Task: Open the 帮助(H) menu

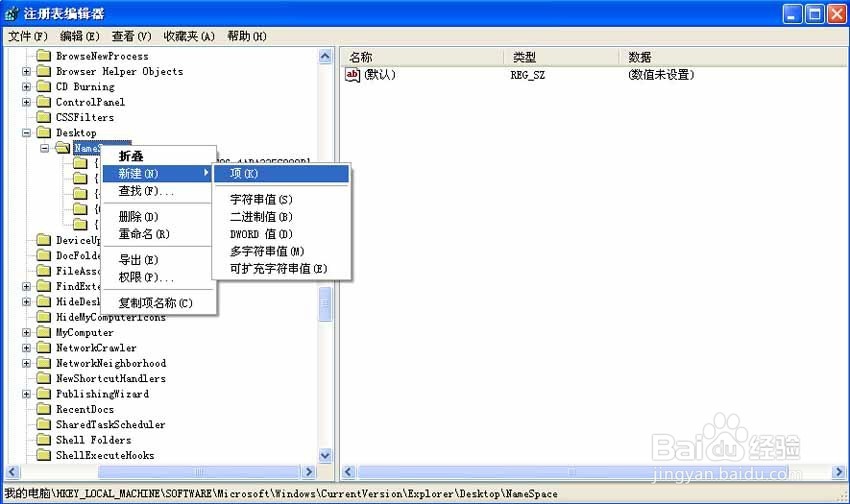Action: (x=247, y=36)
